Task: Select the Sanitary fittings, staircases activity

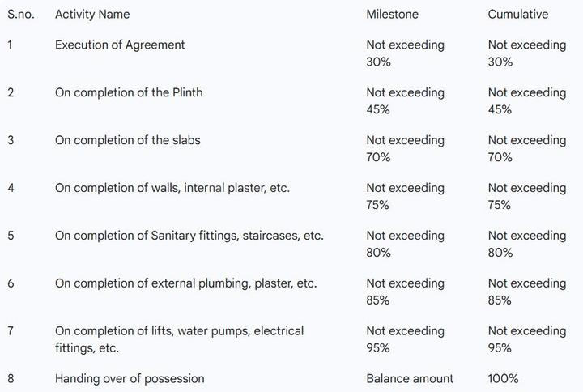Action: coord(189,236)
